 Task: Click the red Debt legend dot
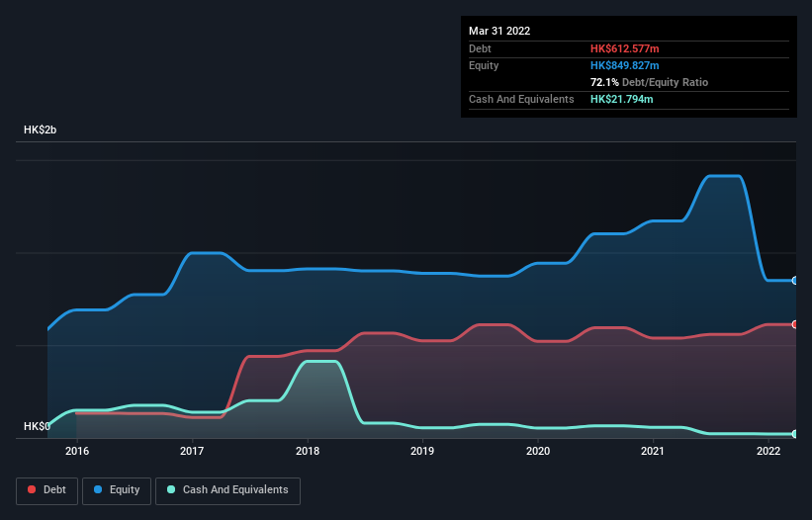pyautogui.click(x=32, y=489)
